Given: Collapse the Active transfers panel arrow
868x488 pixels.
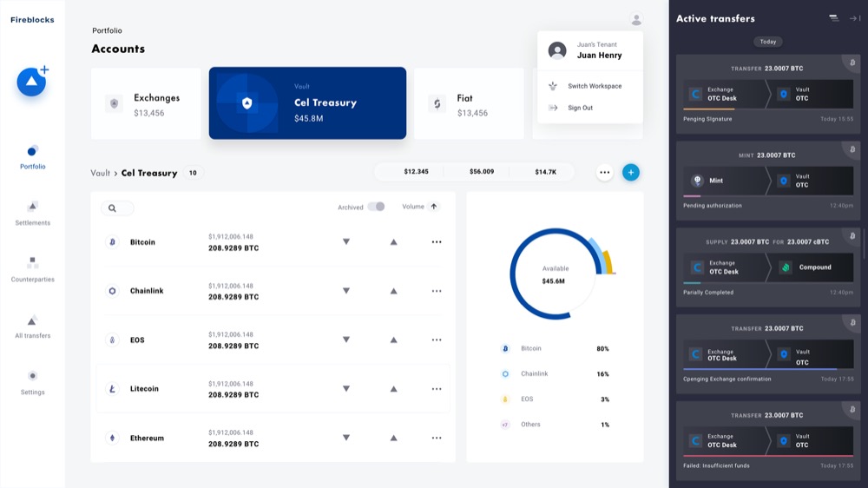Looking at the screenshot, I should pos(854,18).
